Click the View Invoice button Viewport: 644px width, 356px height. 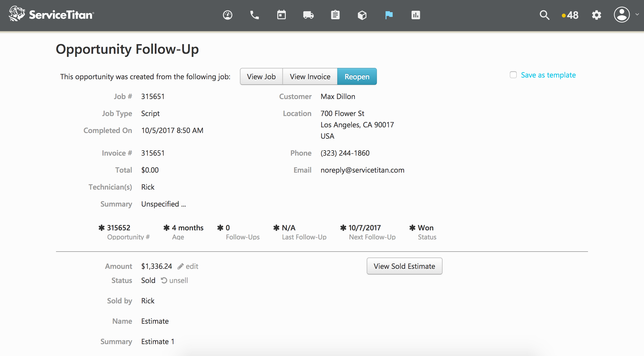tap(310, 76)
